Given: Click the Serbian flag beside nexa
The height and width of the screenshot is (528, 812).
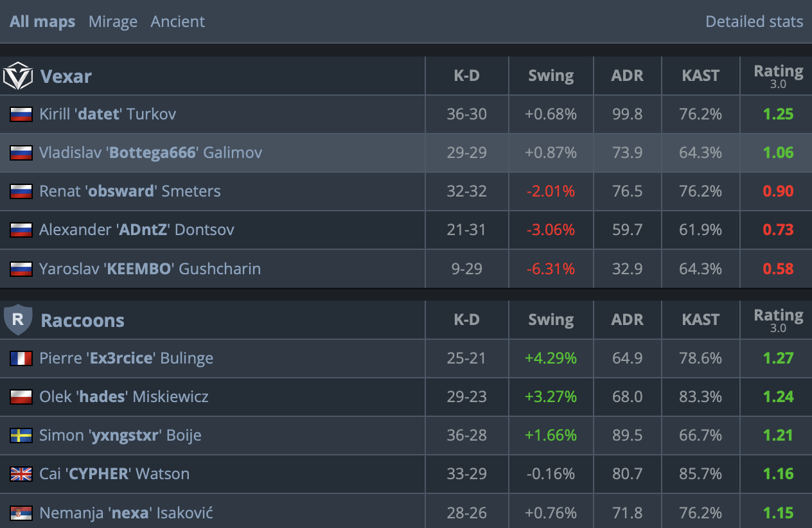Looking at the screenshot, I should pyautogui.click(x=21, y=513).
